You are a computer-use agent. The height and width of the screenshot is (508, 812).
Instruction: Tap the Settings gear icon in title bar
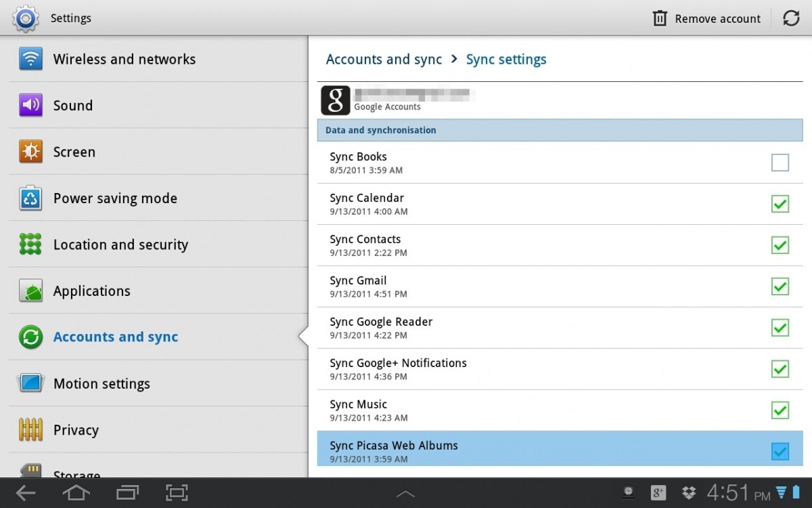[x=26, y=18]
